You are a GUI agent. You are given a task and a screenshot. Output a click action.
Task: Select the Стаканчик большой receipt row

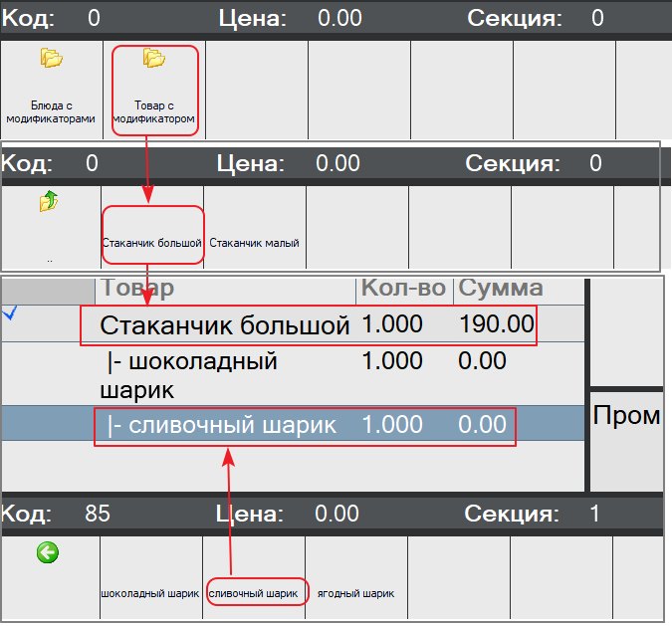pyautogui.click(x=293, y=323)
